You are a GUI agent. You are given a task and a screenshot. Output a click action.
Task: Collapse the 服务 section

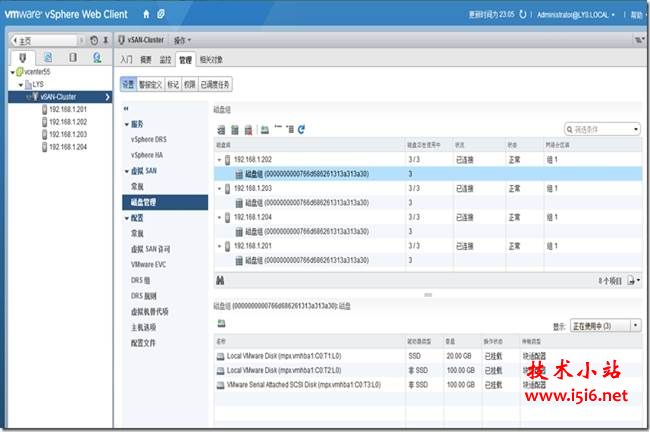[x=127, y=124]
